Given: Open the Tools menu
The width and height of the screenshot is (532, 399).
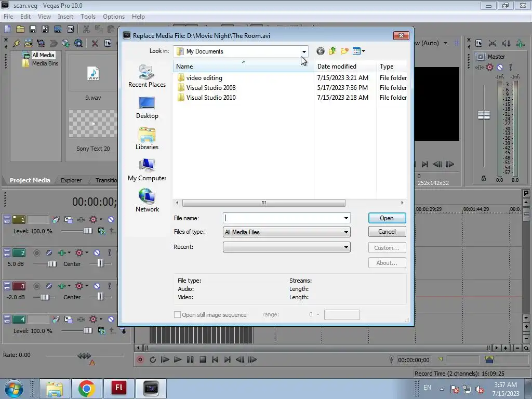Looking at the screenshot, I should coord(88,16).
